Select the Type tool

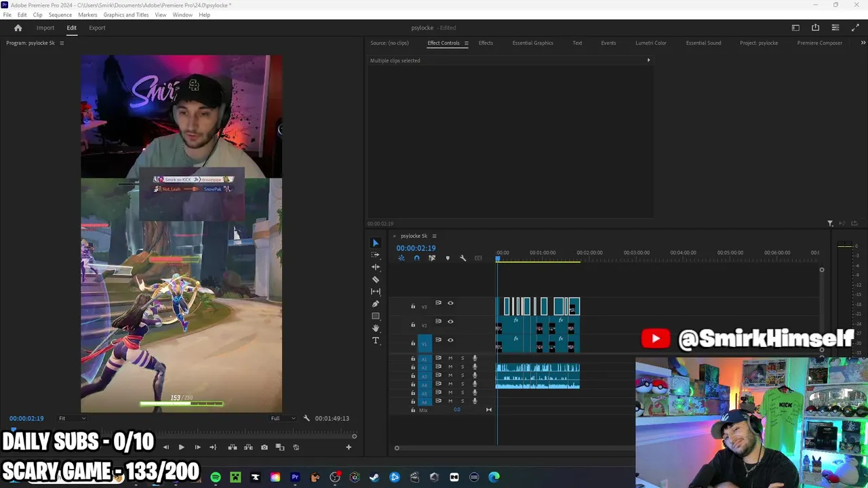point(376,340)
